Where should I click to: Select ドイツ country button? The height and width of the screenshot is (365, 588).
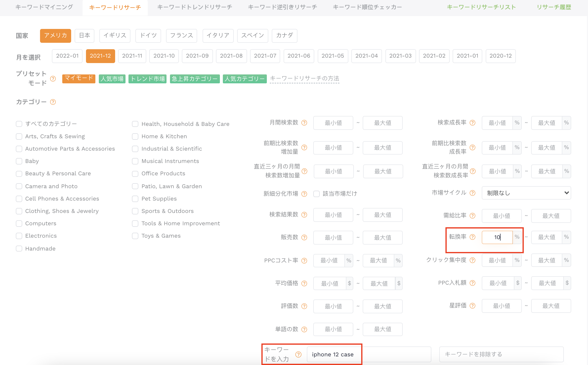click(x=148, y=36)
